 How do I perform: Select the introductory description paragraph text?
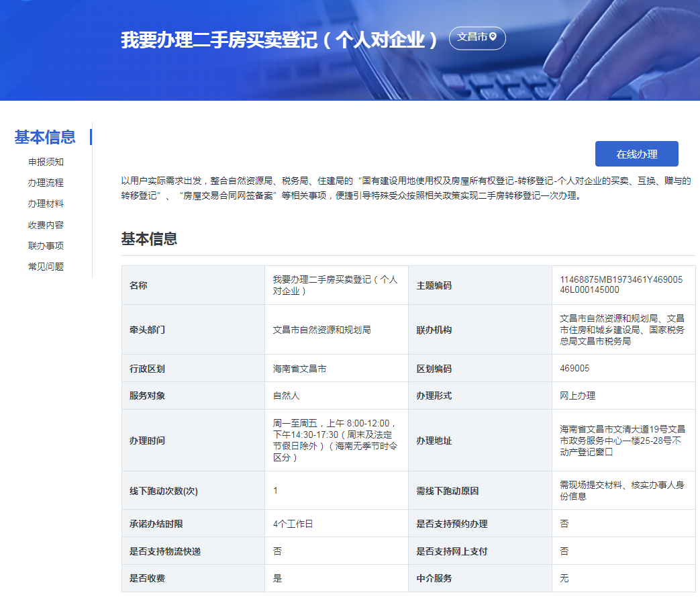[406, 188]
